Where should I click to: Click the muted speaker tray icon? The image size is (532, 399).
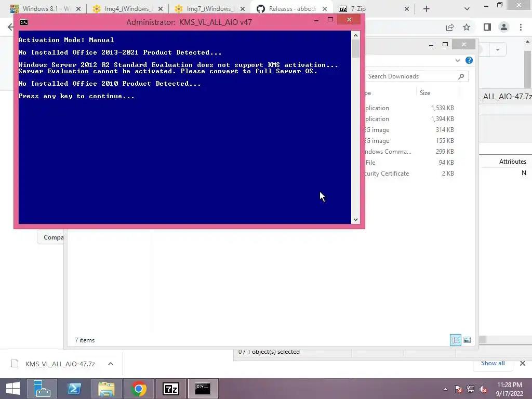[x=483, y=389]
